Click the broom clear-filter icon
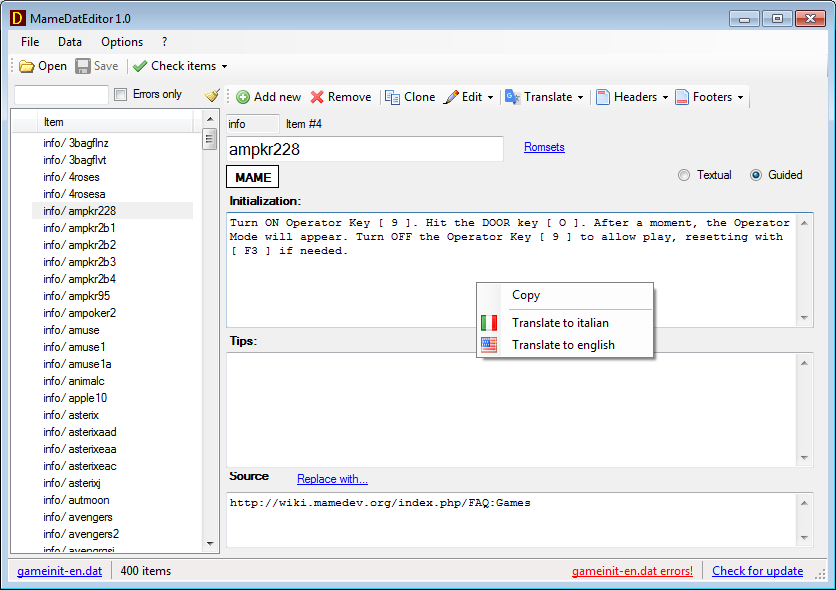Viewport: 836px width, 590px height. pos(211,95)
